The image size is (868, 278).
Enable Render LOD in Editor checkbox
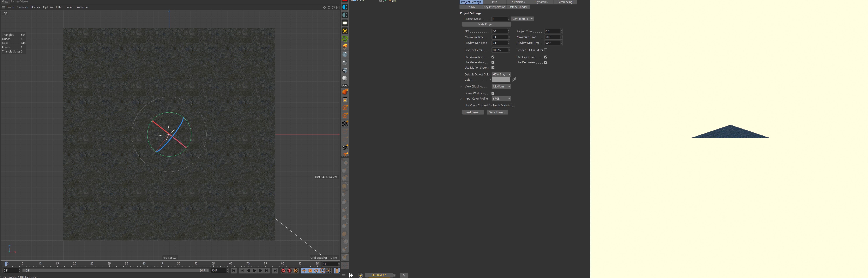click(x=545, y=50)
